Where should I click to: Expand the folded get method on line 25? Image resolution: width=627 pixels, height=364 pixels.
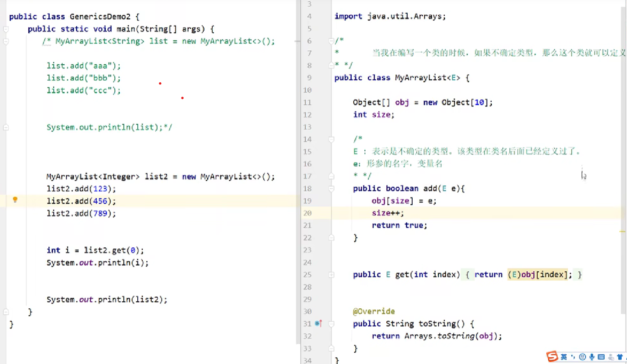tap(331, 274)
